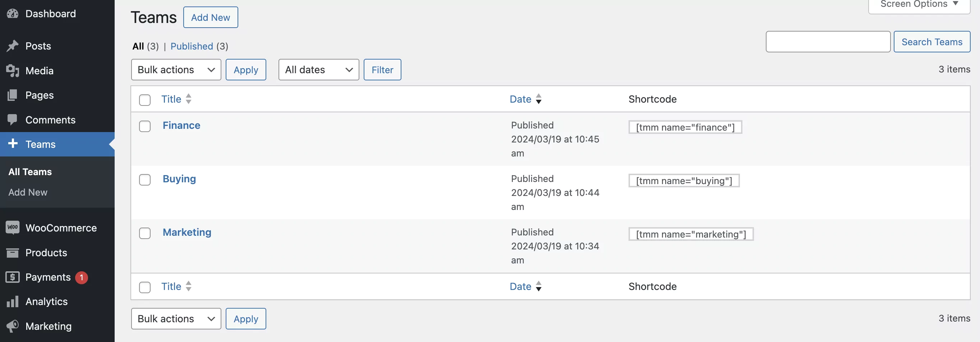Screen dimensions: 980x342
Task: Select the finance shortcode field
Action: pyautogui.click(x=685, y=127)
